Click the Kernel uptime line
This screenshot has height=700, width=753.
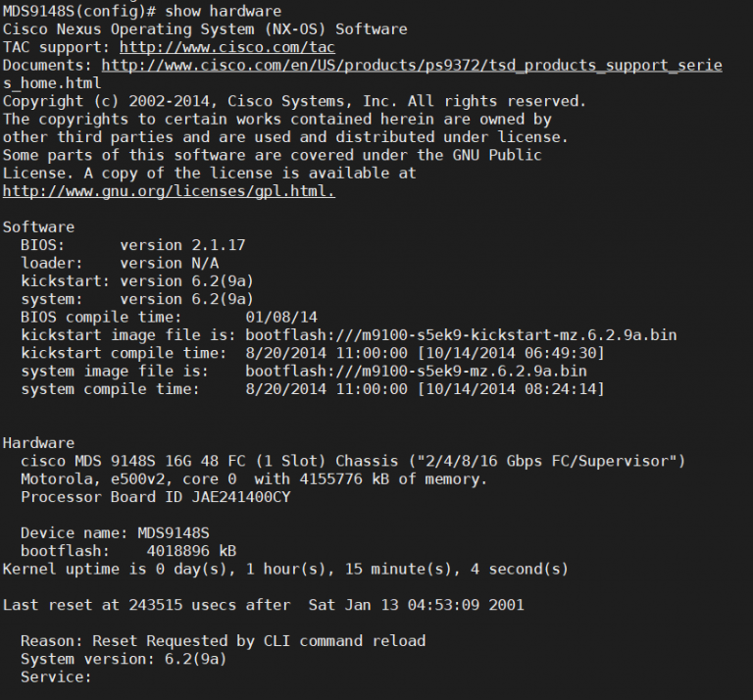pos(285,569)
